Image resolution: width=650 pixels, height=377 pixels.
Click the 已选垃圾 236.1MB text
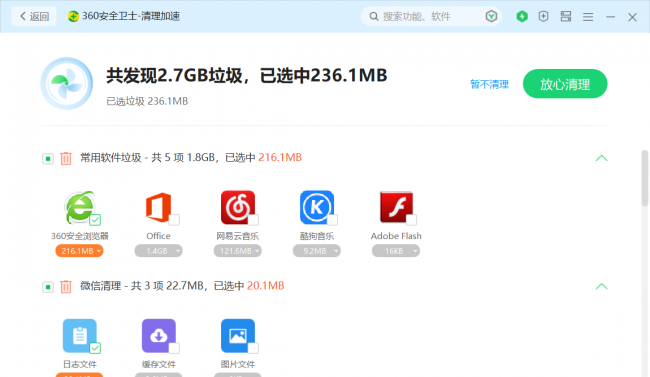click(147, 101)
